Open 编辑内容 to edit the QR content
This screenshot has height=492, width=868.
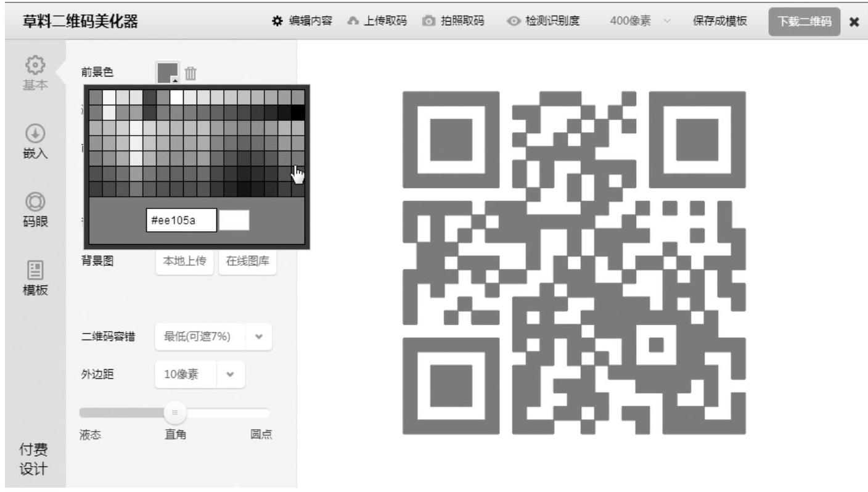(x=302, y=22)
